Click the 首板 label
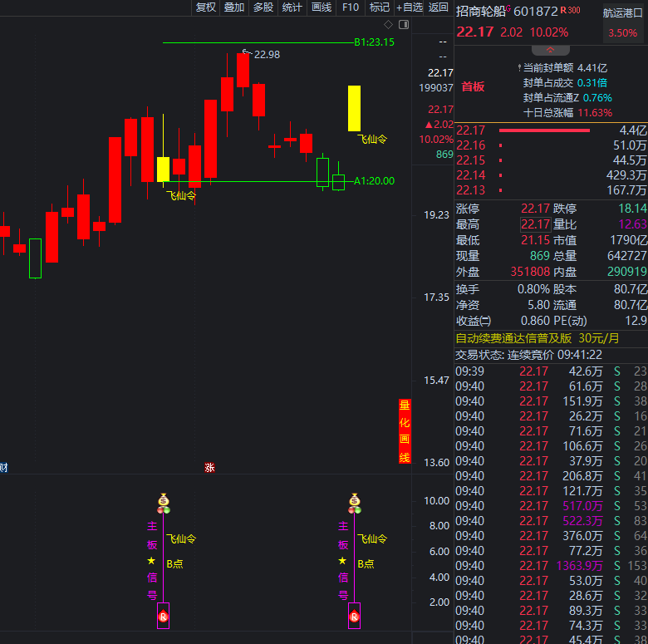This screenshot has width=648, height=644. 473,86
